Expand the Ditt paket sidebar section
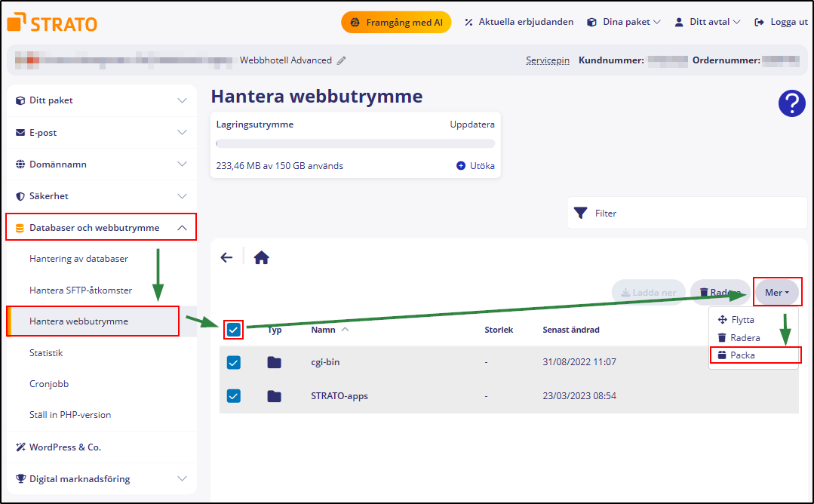 [100, 100]
